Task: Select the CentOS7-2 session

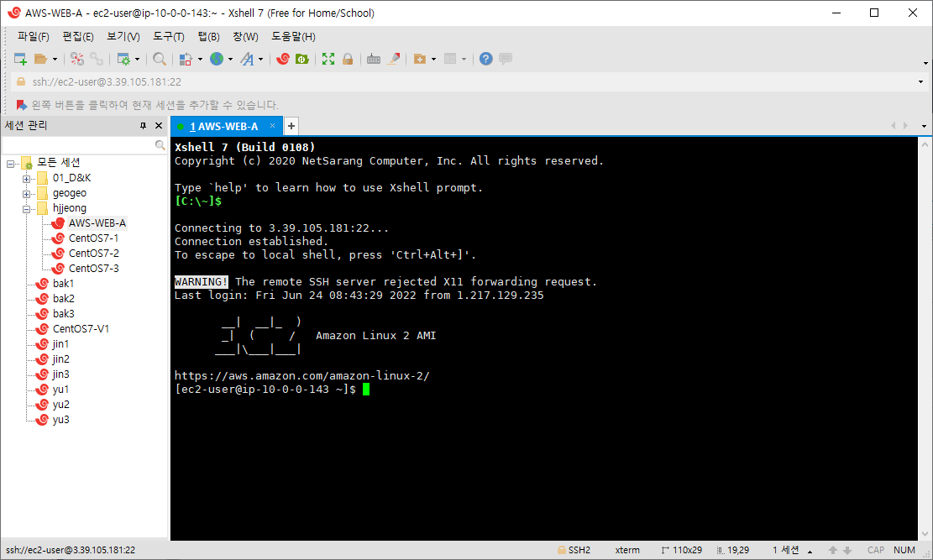Action: (x=93, y=254)
